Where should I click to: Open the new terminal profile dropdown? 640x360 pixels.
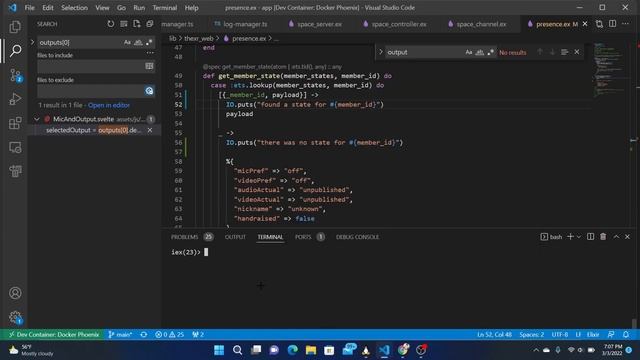click(x=579, y=237)
